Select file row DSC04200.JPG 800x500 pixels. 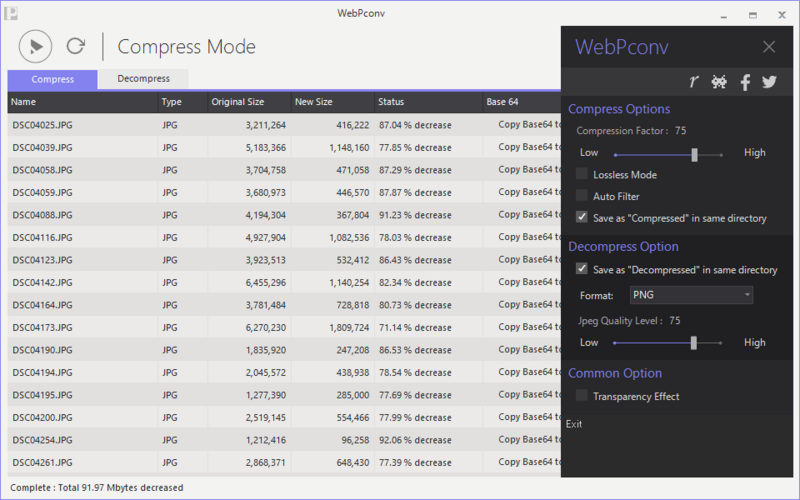point(284,417)
